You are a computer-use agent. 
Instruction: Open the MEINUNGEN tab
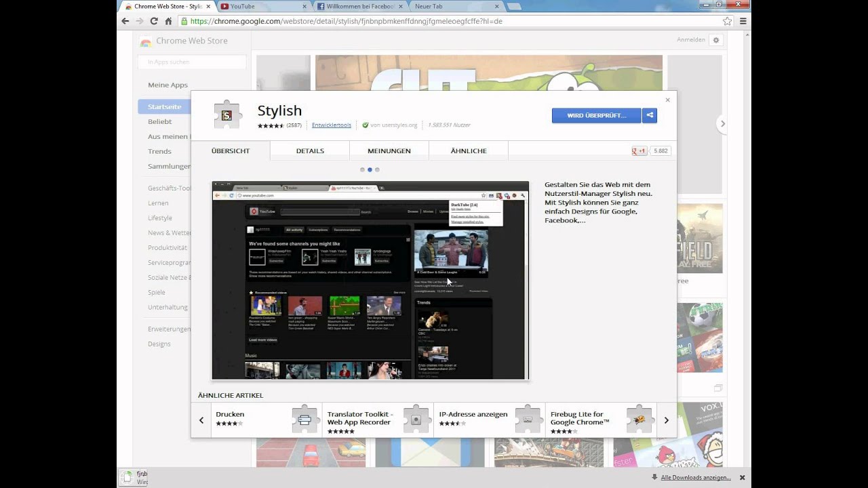(389, 150)
